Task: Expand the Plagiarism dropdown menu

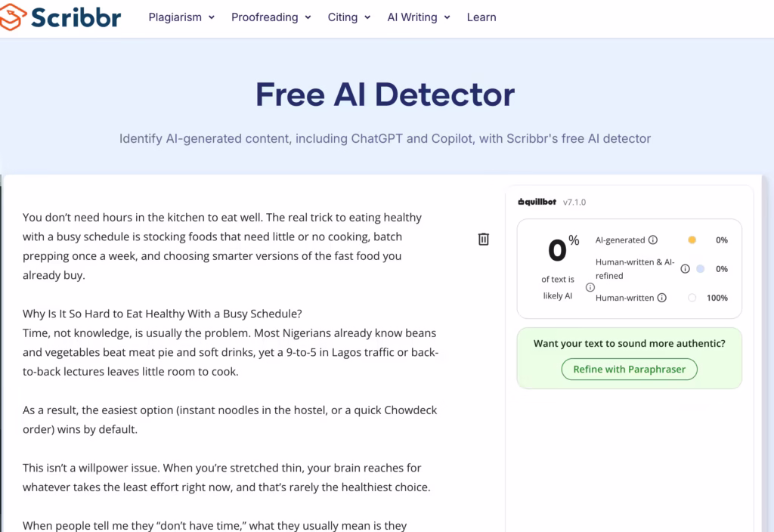Action: click(x=181, y=17)
